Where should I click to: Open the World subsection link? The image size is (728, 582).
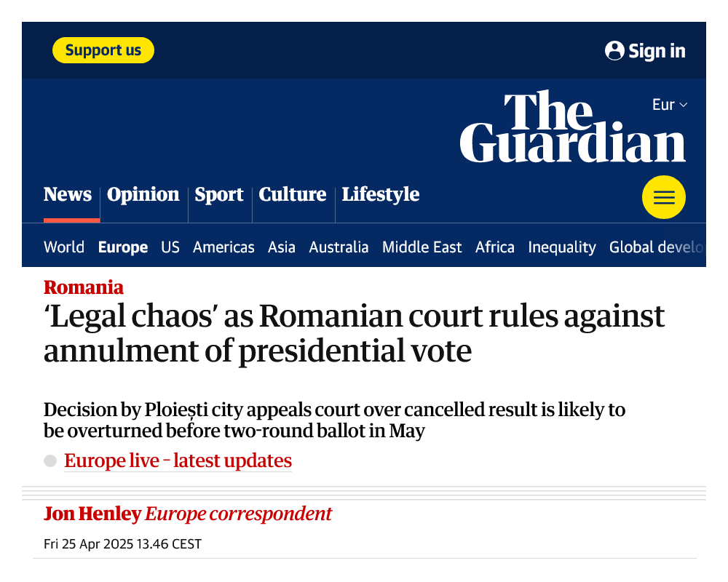tap(64, 247)
